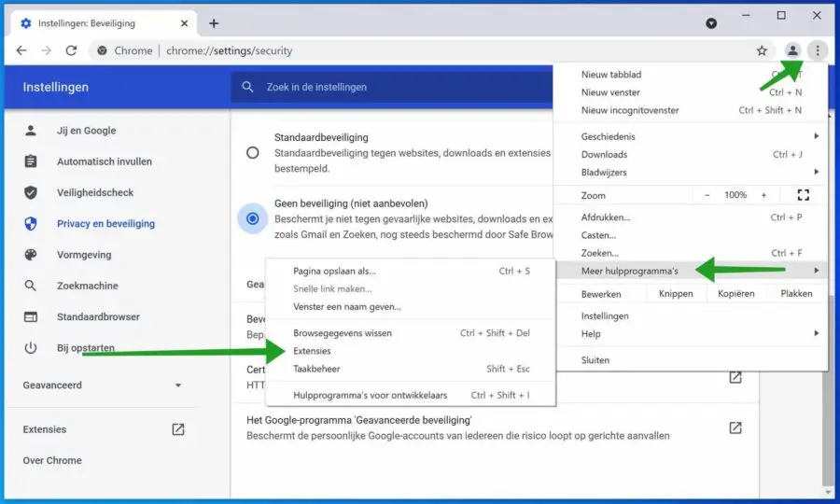Go back using the browser back arrow
This screenshot has width=840, height=504.
coord(21,50)
